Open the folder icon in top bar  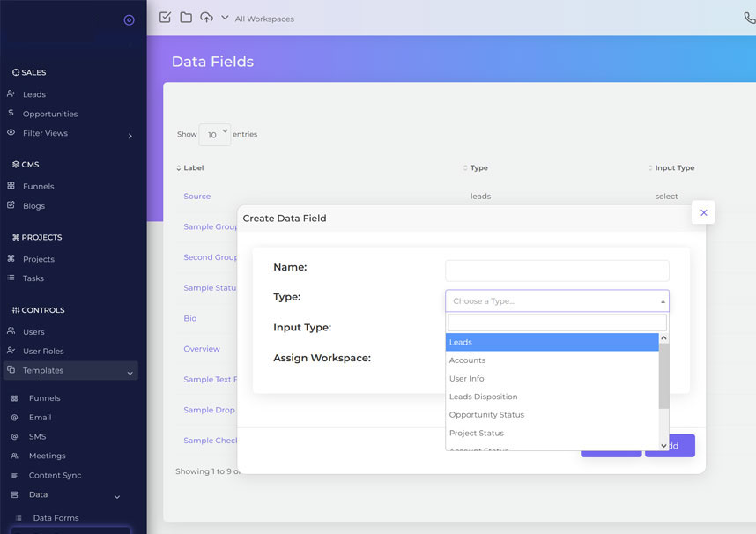pos(186,18)
